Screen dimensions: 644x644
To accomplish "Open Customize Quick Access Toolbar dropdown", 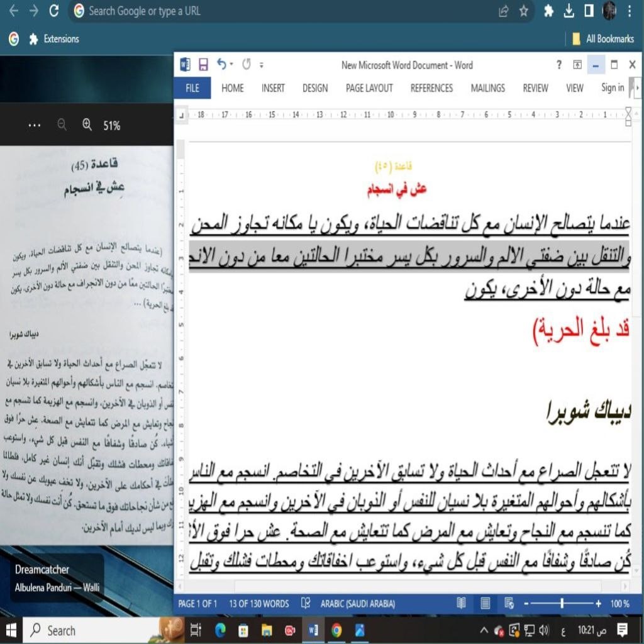I will point(261,65).
